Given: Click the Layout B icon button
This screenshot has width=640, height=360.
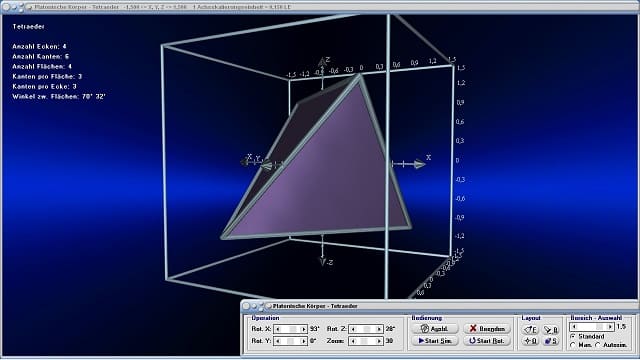Looking at the screenshot, I should point(551,329).
